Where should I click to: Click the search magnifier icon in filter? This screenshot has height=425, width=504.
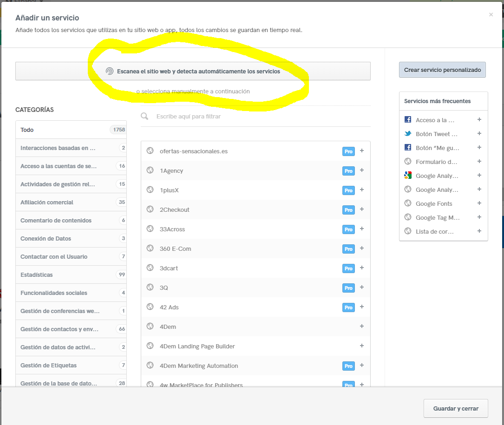pyautogui.click(x=145, y=117)
